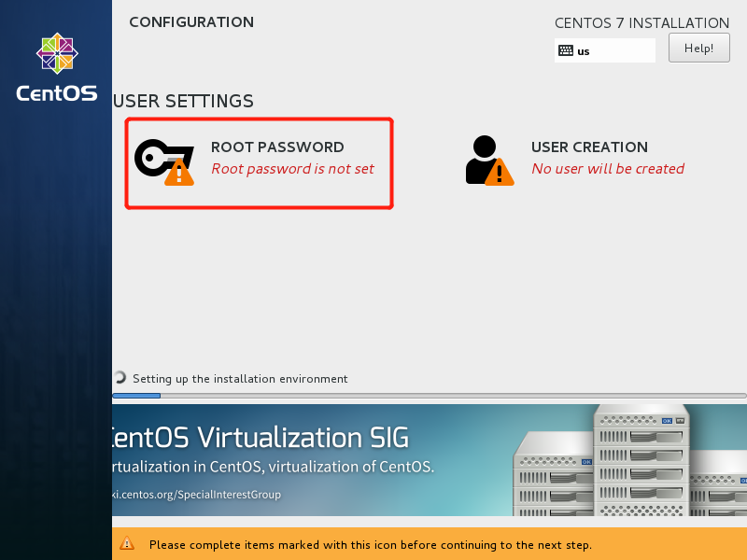Click the CentOS Virtualization SIG banner

click(430, 460)
